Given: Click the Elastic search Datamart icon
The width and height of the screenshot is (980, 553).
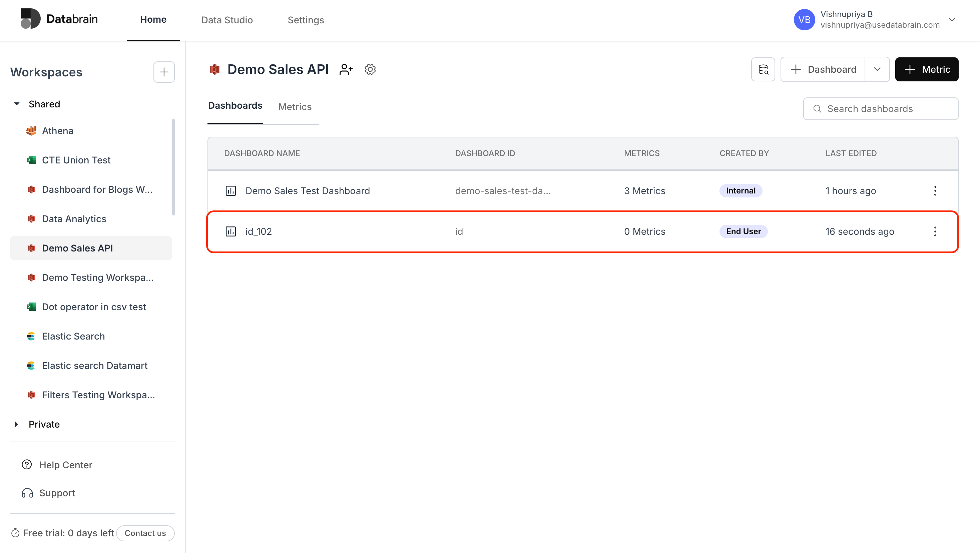Looking at the screenshot, I should coord(31,366).
